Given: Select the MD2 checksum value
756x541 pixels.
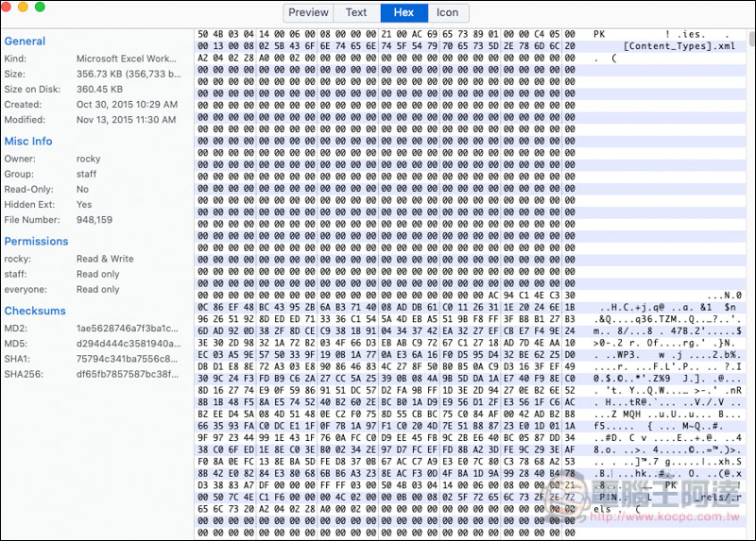Looking at the screenshot, I should pyautogui.click(x=128, y=329).
